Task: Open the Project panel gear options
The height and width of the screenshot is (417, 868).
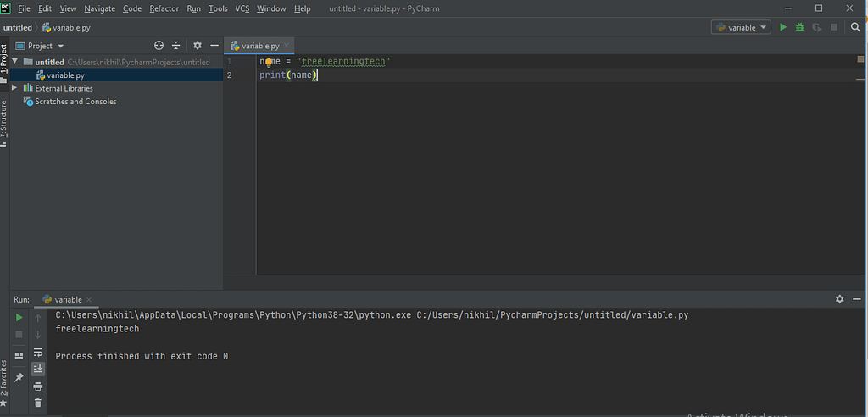Action: click(x=198, y=46)
